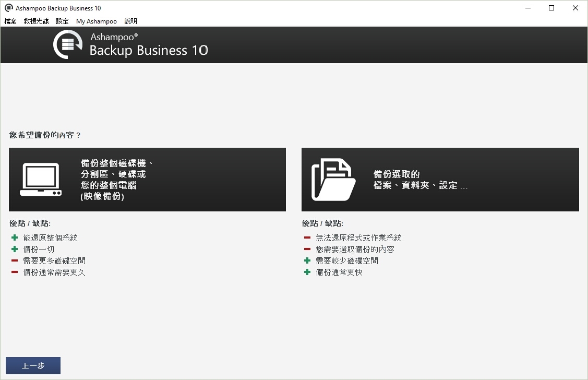
Task: Click the Ashampoo Backup logo icon in header
Action: (x=68, y=45)
